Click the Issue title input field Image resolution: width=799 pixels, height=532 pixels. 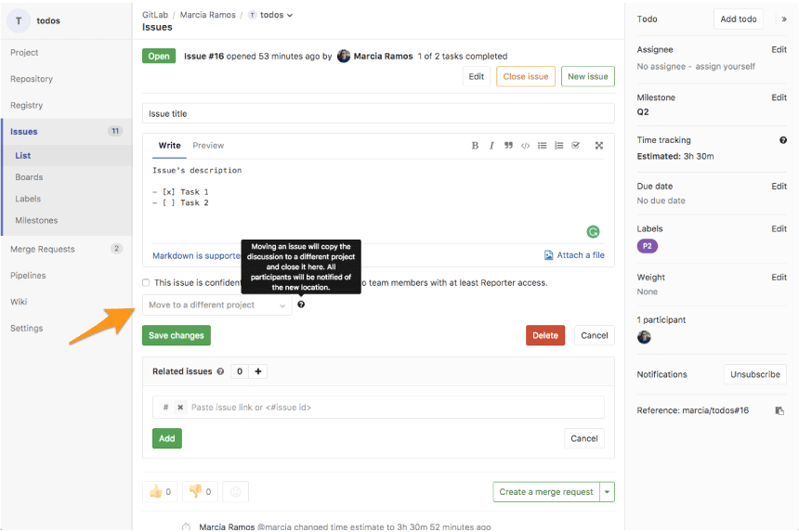pyautogui.click(x=378, y=113)
